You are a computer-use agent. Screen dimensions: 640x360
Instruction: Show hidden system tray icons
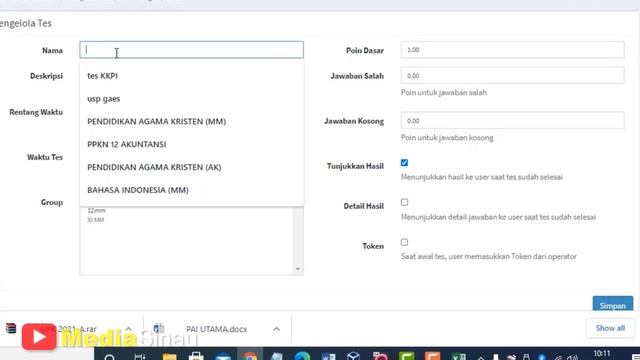click(481, 358)
